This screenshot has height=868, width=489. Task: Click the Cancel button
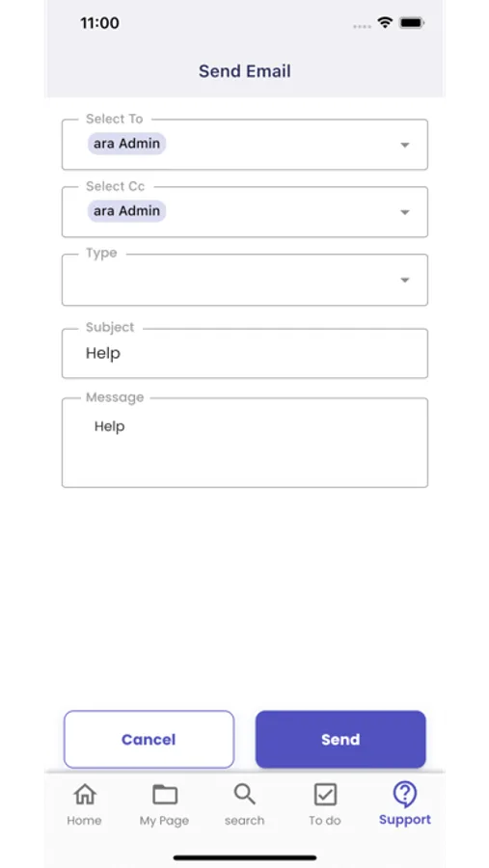pyautogui.click(x=149, y=740)
